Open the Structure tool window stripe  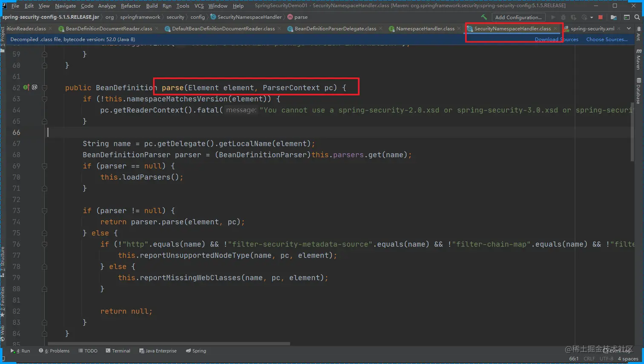[x=3, y=262]
